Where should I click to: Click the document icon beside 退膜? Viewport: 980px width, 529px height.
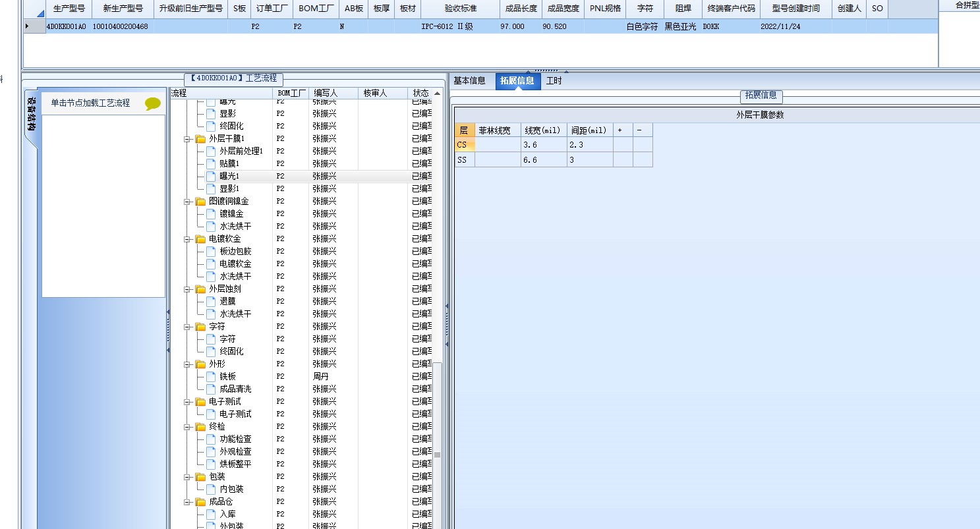pos(211,302)
